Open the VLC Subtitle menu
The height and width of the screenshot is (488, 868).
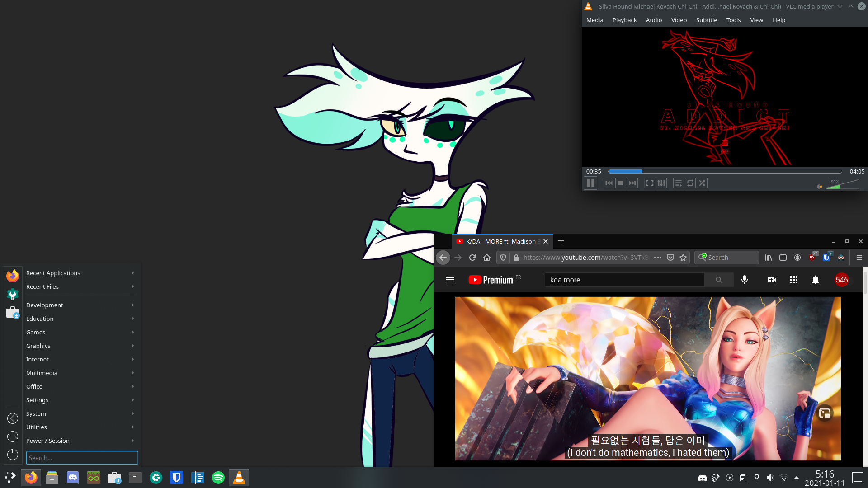[x=706, y=20]
